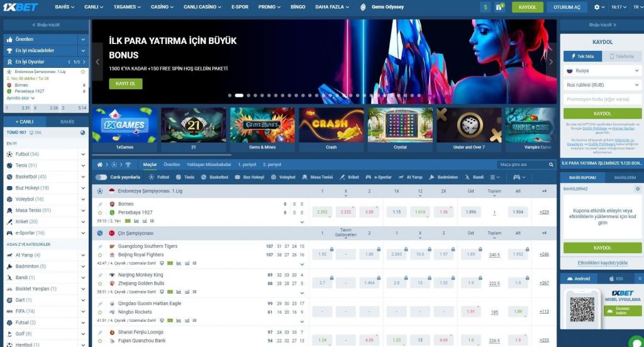This screenshot has height=347, width=644.
Task: Click bet slip settings gear icon
Action: click(x=638, y=189)
